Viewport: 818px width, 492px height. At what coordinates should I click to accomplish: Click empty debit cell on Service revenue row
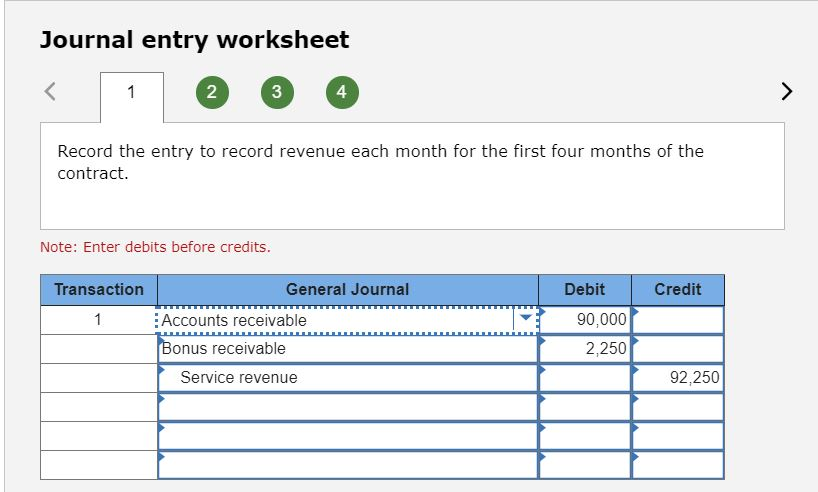pos(585,378)
